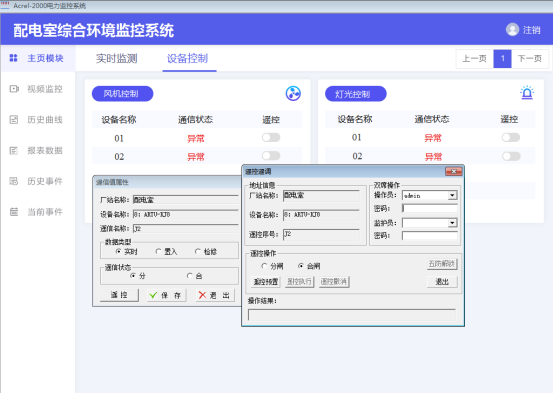Close the 遥控遥调 dialog window
The width and height of the screenshot is (553, 394).
pos(454,171)
